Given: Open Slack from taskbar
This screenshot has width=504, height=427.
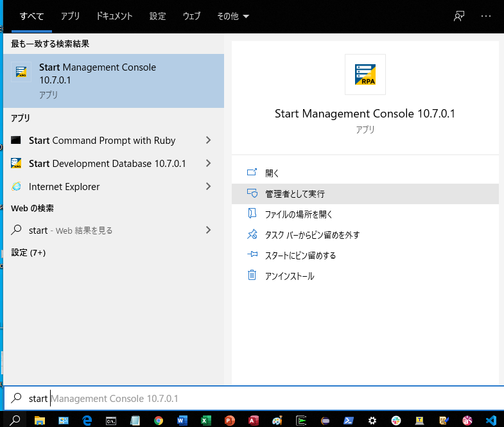Looking at the screenshot, I should tap(396, 420).
